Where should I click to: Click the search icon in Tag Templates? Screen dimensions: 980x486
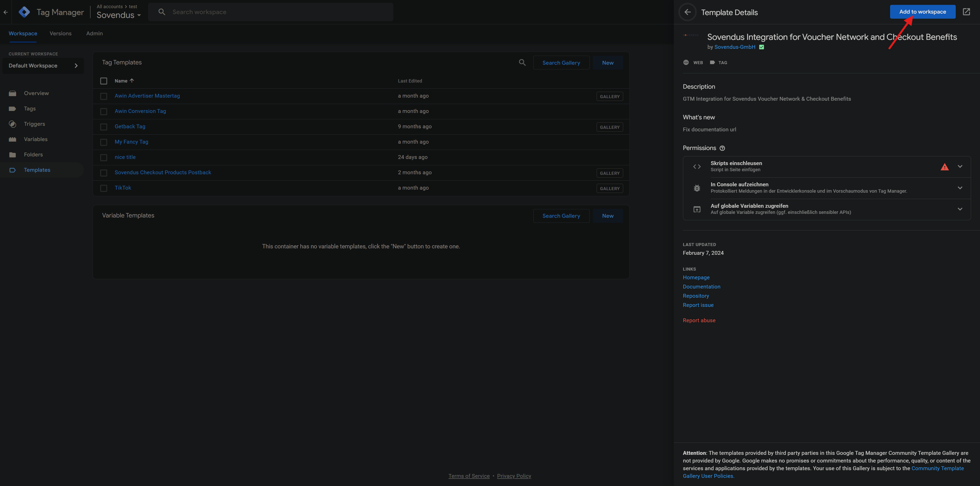522,62
